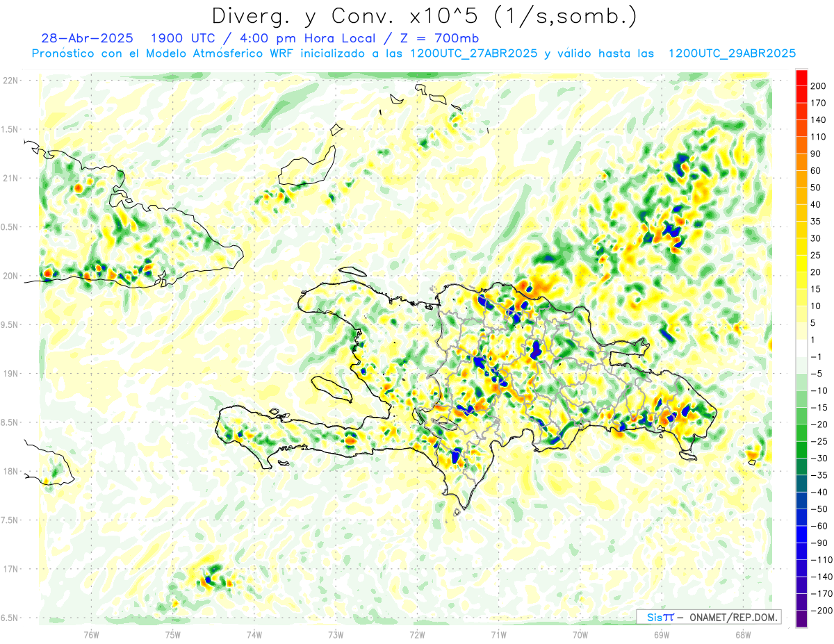Click the '74W' longitude label
834x644 pixels.
[254, 634]
